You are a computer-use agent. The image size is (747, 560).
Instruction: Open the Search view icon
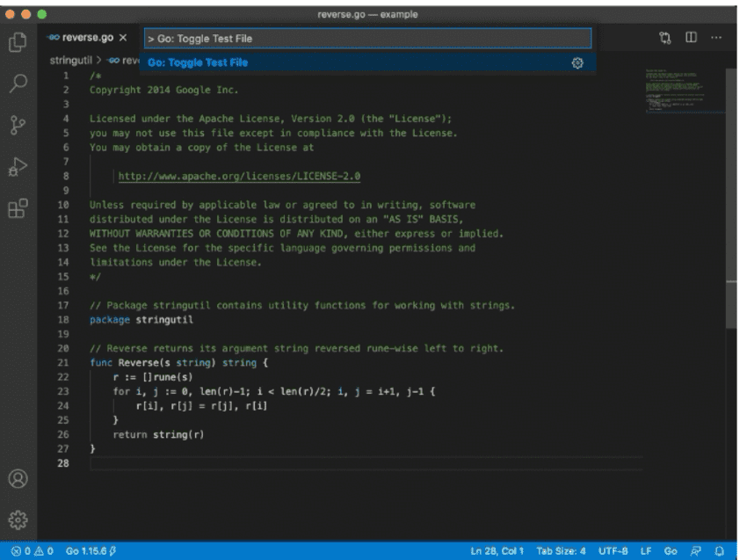18,84
